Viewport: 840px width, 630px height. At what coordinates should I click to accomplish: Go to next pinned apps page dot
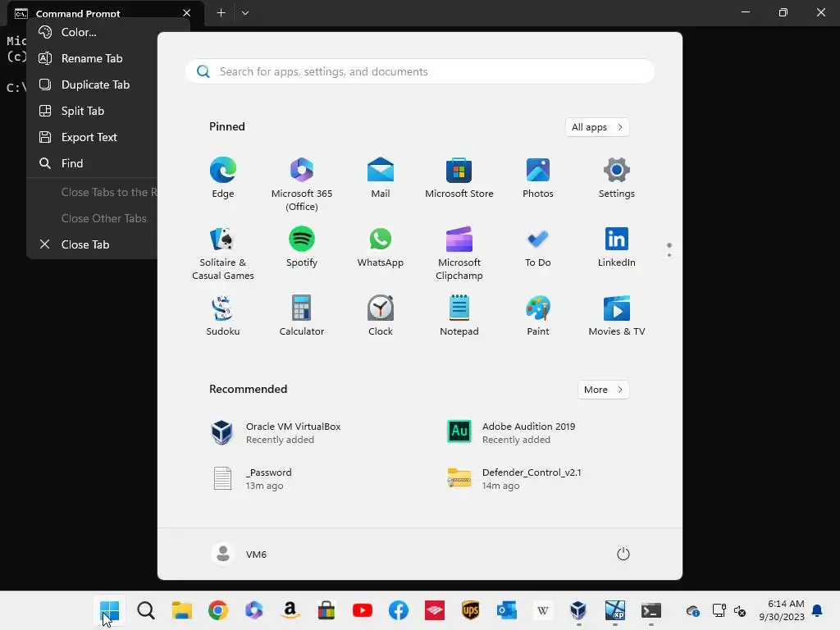669,255
